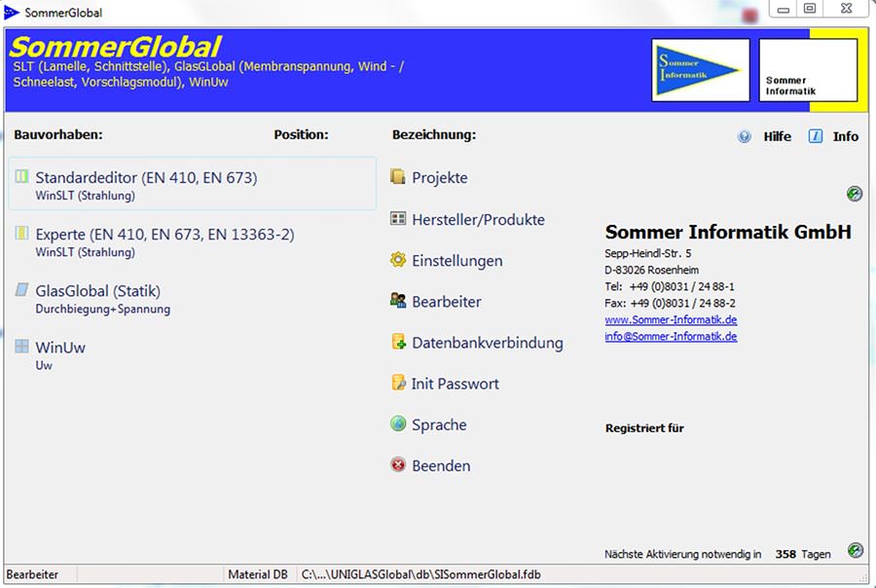
Task: Click the Tel: +49 (0)8031 / 24 88-1 line
Action: [670, 287]
